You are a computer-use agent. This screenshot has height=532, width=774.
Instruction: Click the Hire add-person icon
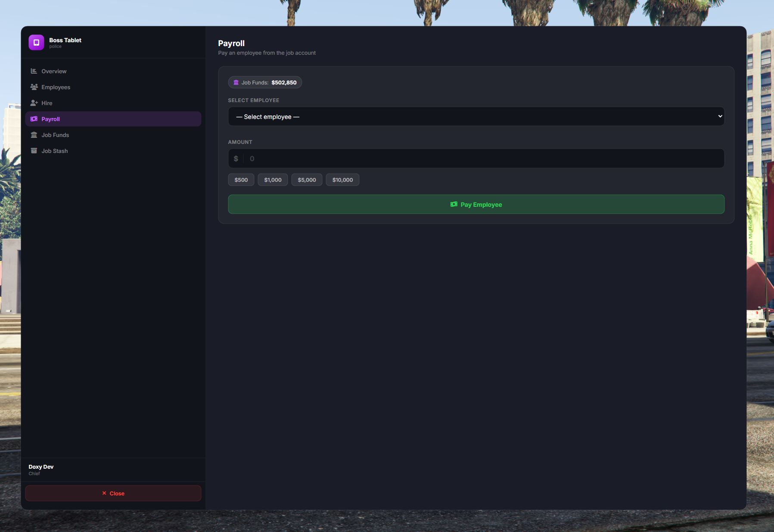coord(34,103)
